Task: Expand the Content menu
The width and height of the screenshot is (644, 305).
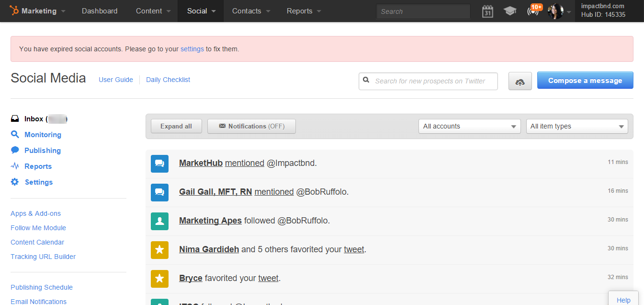Action: 153,11
